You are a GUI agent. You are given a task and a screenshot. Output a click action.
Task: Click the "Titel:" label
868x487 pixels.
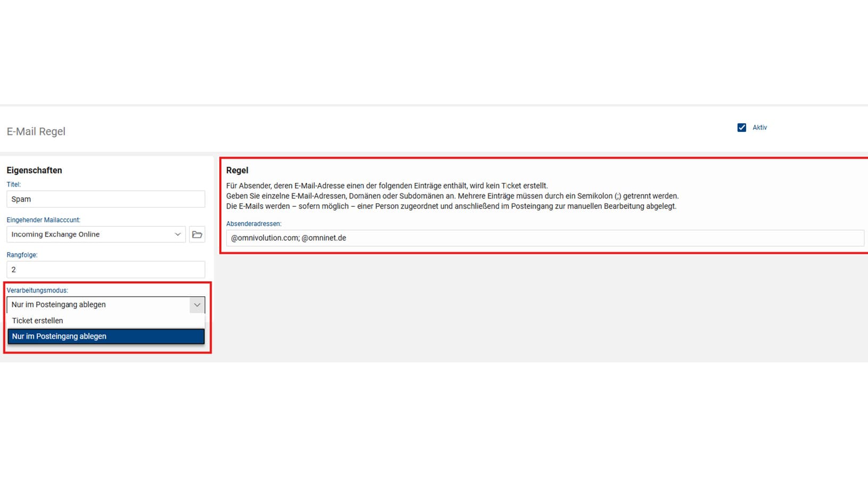[14, 184]
